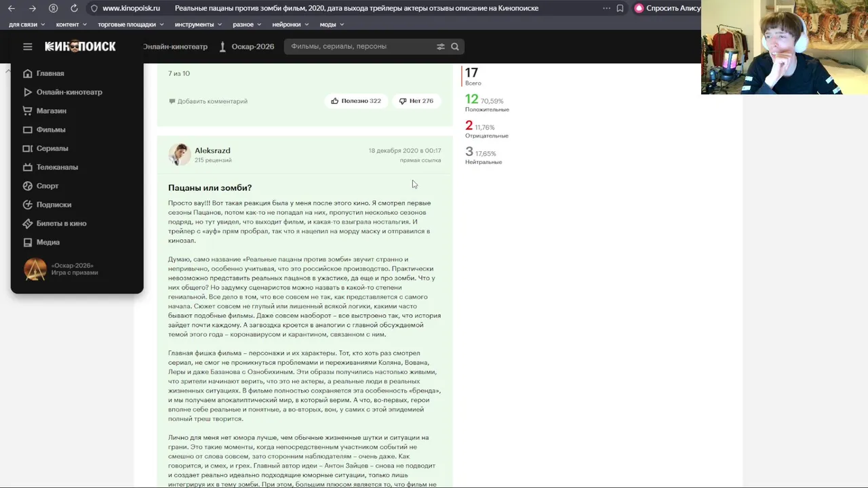The width and height of the screenshot is (868, 488).
Task: Open the разное bookmarks folder
Action: [x=247, y=24]
